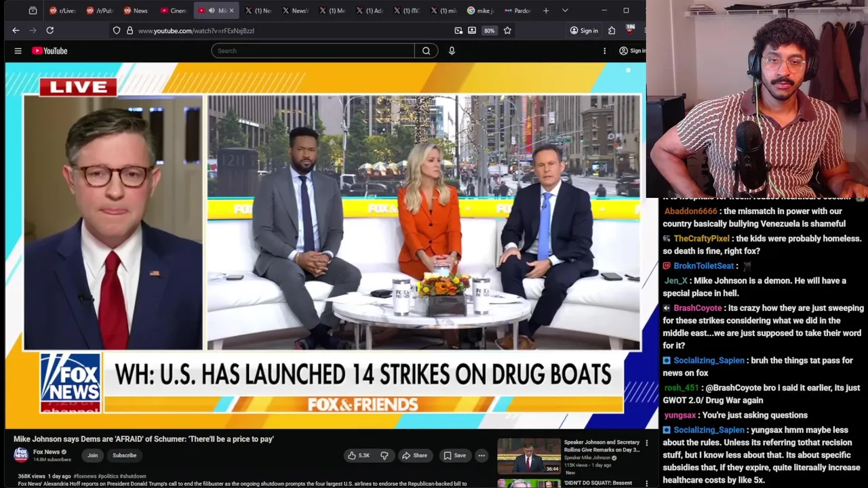Screen dimensions: 868x488
Task: Sign in via browser account button
Action: click(x=584, y=30)
